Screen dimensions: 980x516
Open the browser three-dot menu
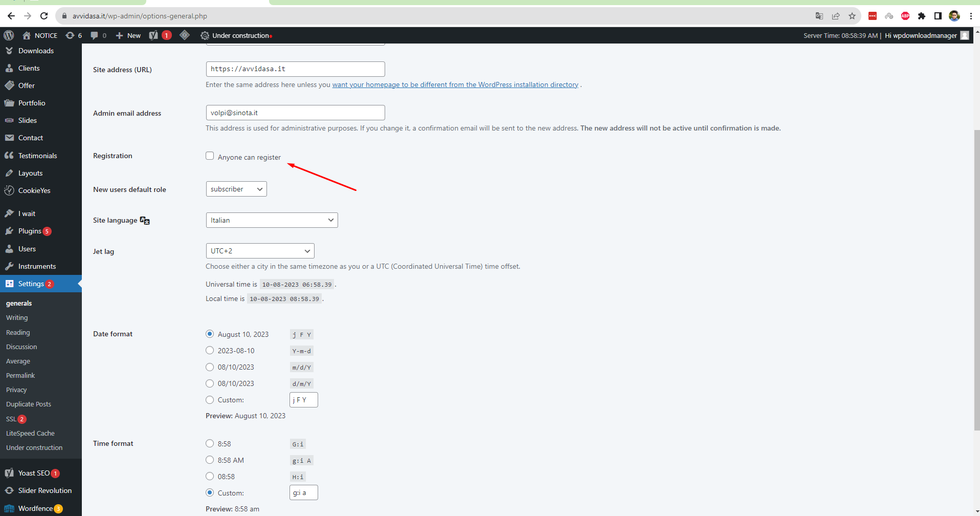[971, 16]
